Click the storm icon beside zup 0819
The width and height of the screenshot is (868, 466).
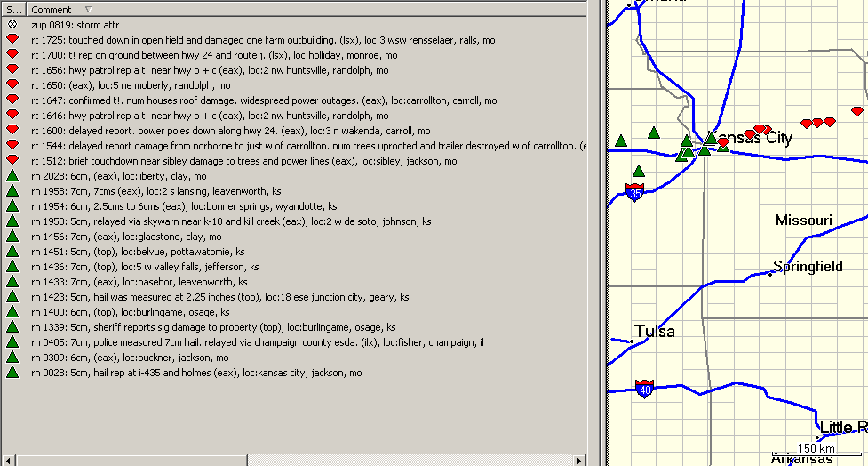12,25
